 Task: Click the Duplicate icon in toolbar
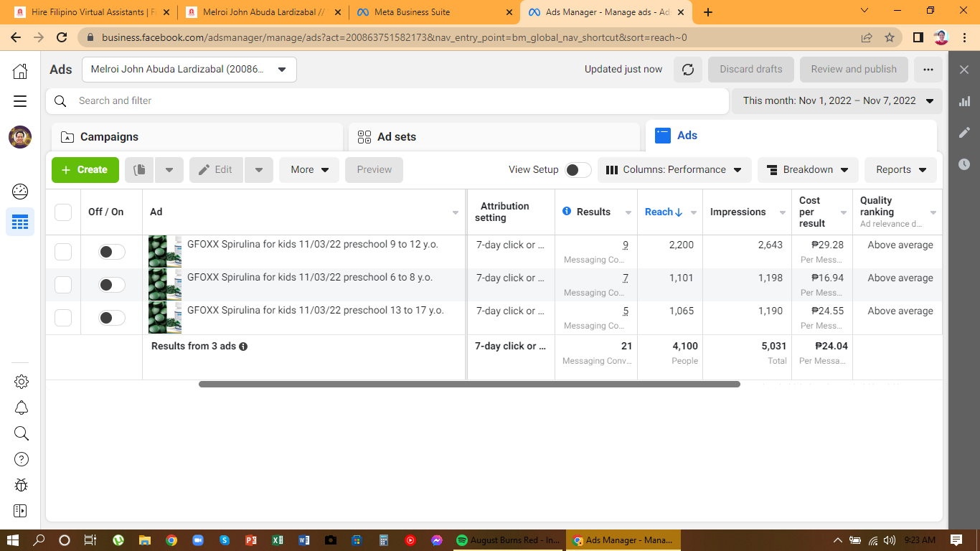pos(140,170)
